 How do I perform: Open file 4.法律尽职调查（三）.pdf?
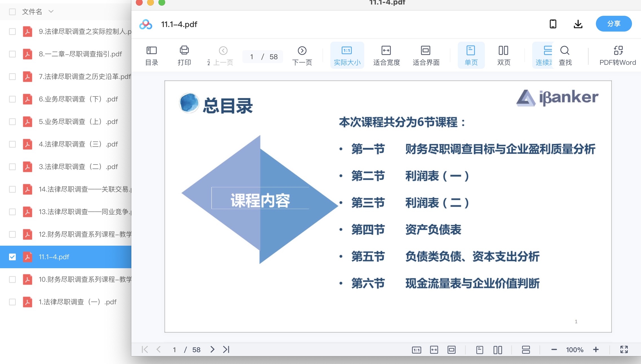(x=78, y=144)
